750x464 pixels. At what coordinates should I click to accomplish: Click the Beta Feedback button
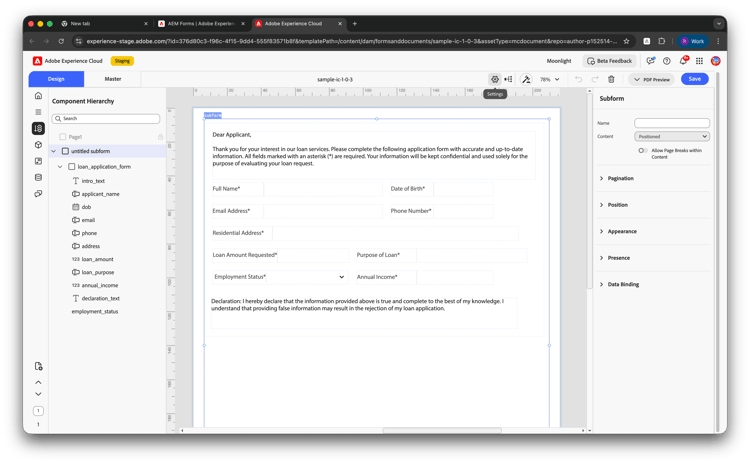pos(609,61)
